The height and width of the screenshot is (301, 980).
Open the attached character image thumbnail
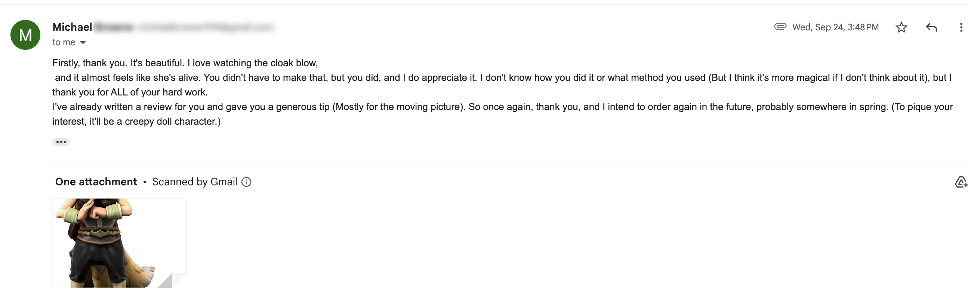114,240
